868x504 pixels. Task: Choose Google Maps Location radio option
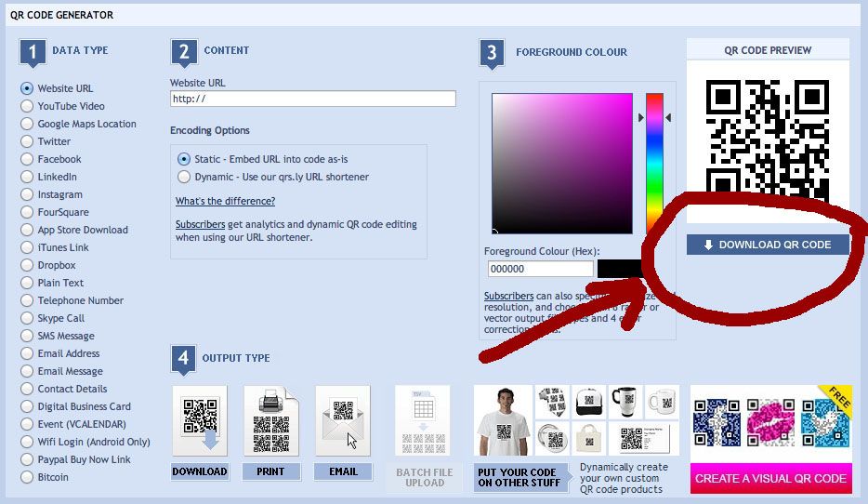(27, 124)
